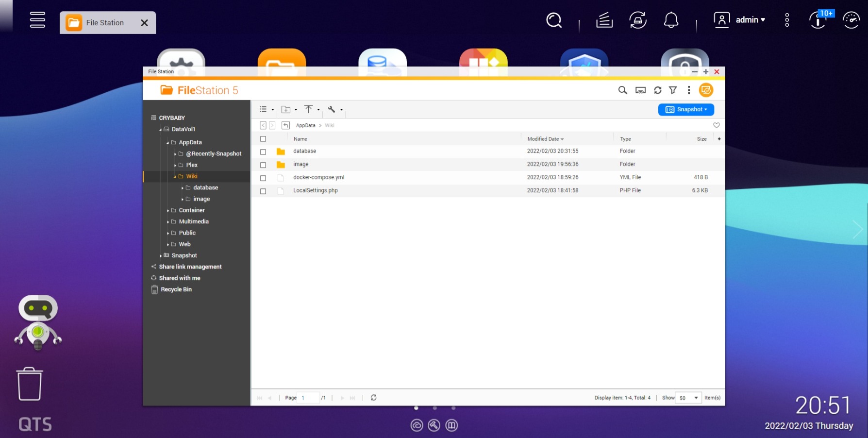Open the admin user menu
Viewport: 868px width, 438px height.
tap(740, 20)
